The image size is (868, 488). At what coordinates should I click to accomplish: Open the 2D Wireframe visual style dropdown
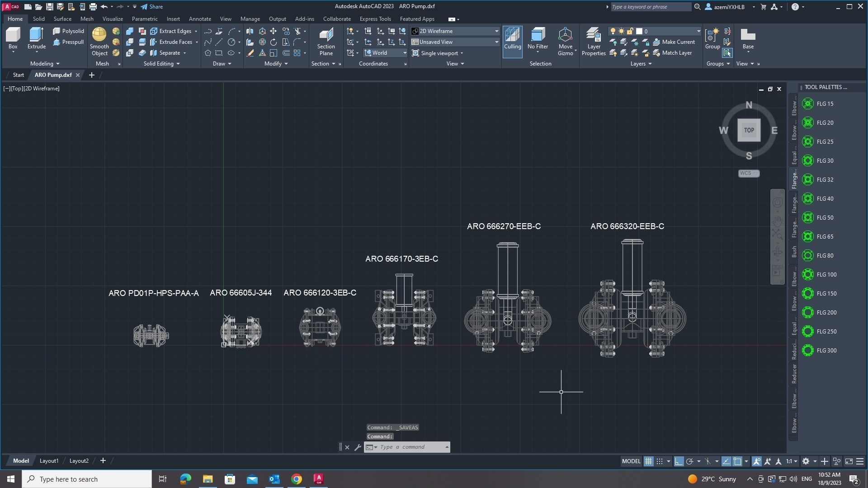[455, 31]
